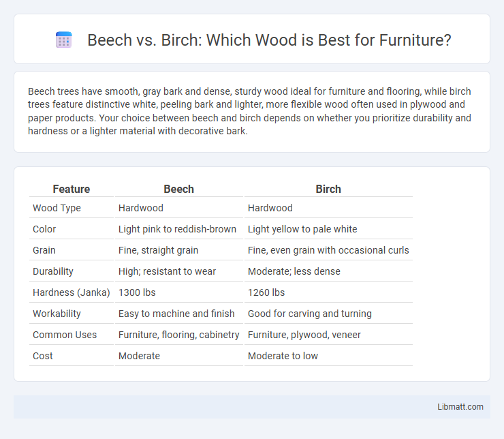The width and height of the screenshot is (504, 439).
Task: Click the 'Common Uses' row label
Action: [x=65, y=335]
